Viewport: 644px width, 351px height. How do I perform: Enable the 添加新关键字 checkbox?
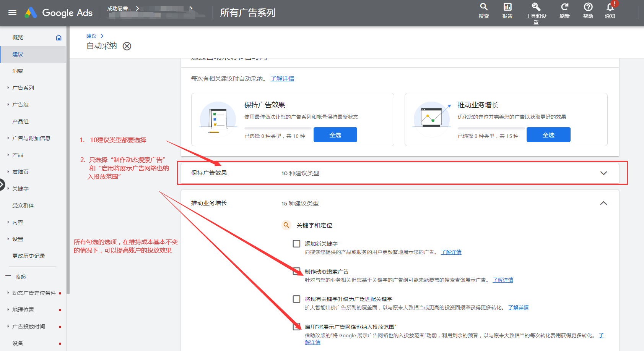pos(296,243)
